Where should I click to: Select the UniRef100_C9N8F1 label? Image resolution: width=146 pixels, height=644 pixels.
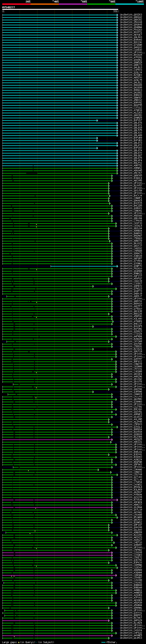point(131,198)
